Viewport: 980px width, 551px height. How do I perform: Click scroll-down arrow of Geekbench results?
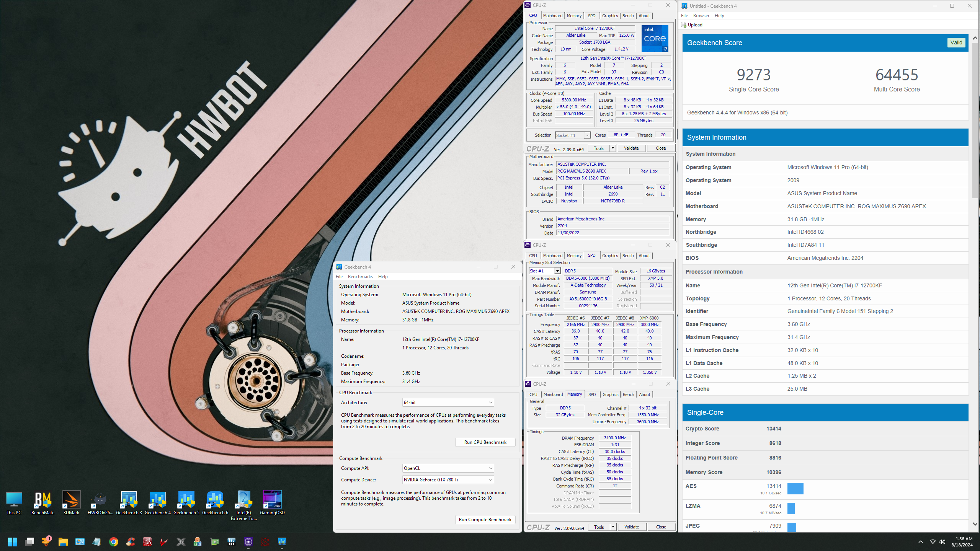coord(975,524)
